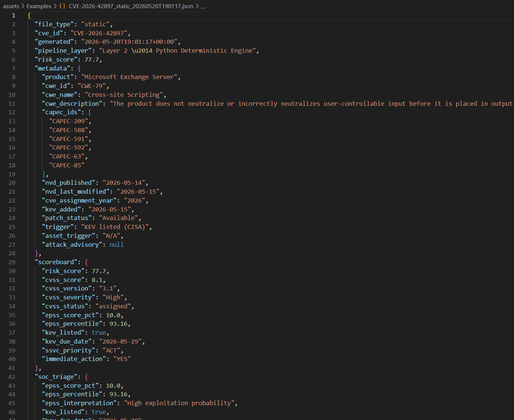Click the "cve_assignment_year" key
This screenshot has height=420, width=514.
tap(79, 200)
